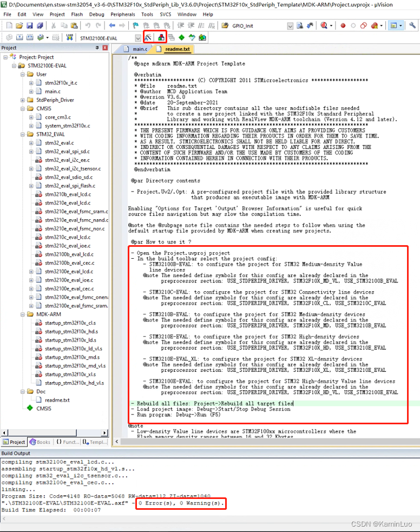
Task: Open Manage Project Items icon
Action: point(161,38)
